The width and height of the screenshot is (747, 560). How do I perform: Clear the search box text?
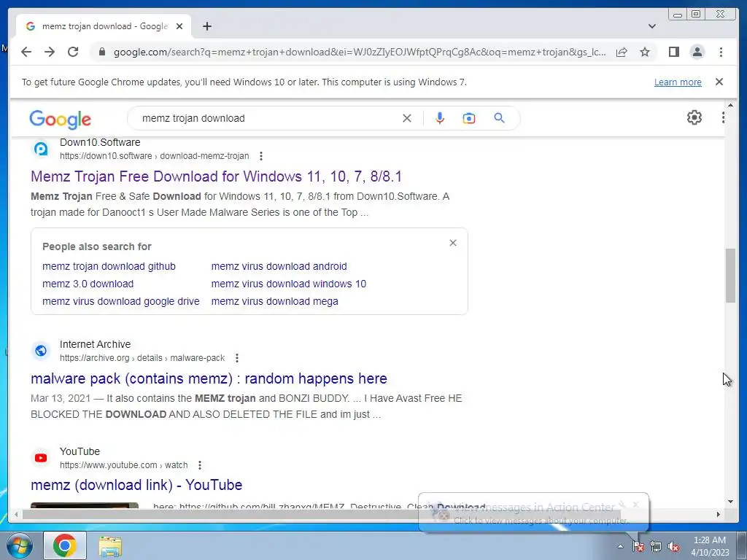[407, 118]
